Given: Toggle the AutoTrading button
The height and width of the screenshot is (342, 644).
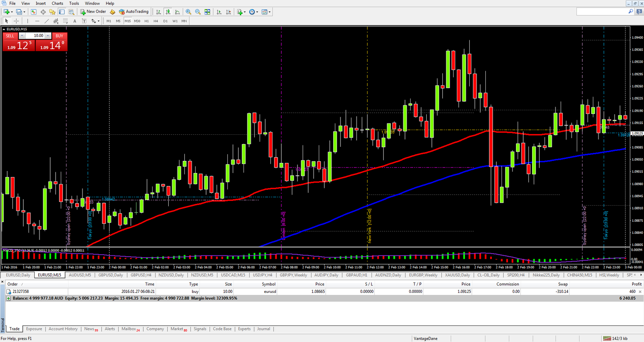Looking at the screenshot, I should 134,12.
